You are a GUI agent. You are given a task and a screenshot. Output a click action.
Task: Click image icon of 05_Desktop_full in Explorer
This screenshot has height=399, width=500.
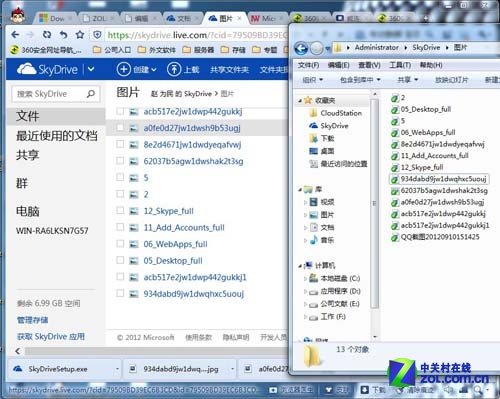coord(395,110)
